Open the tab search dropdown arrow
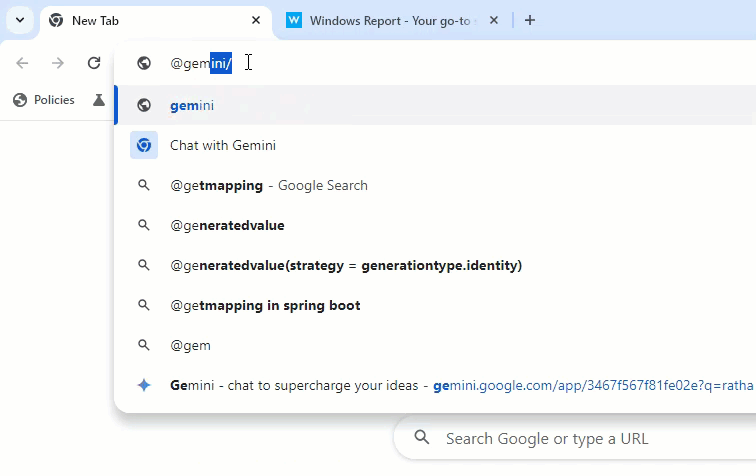This screenshot has height=476, width=756. [20, 20]
